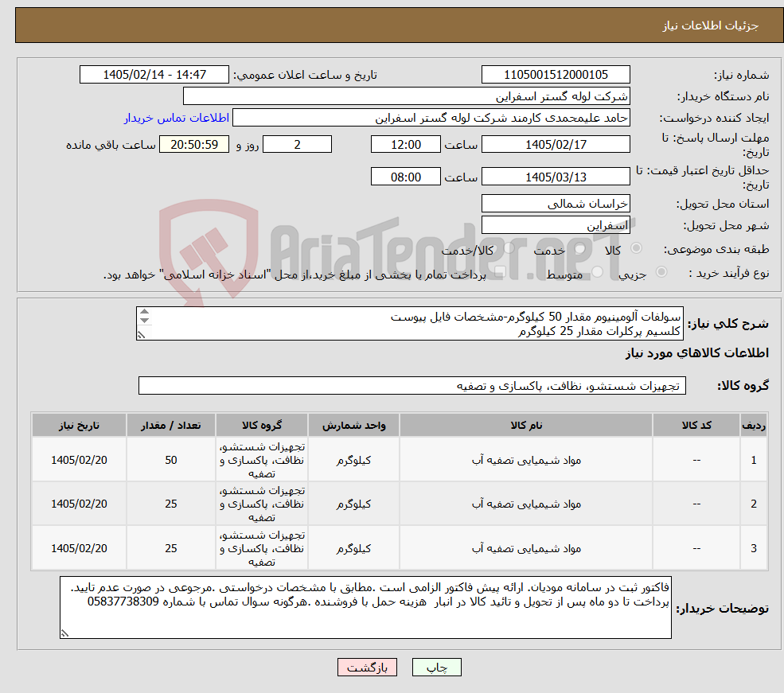Click the requester field حامد علیمحمدی
Image resolution: width=784 pixels, height=693 pixels.
pos(431,118)
